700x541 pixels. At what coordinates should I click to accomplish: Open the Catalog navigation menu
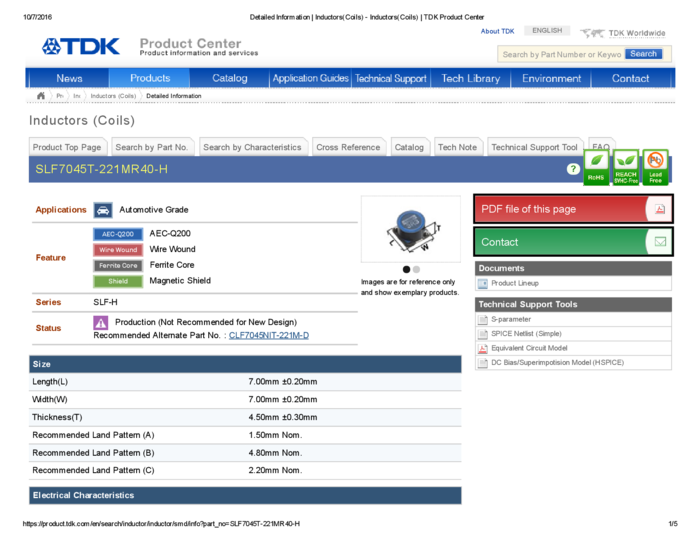(229, 78)
